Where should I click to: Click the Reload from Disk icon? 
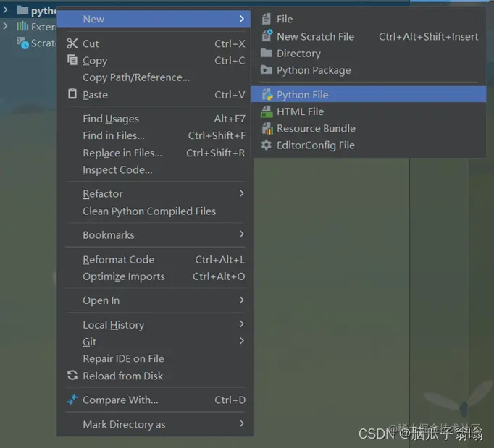pos(72,375)
